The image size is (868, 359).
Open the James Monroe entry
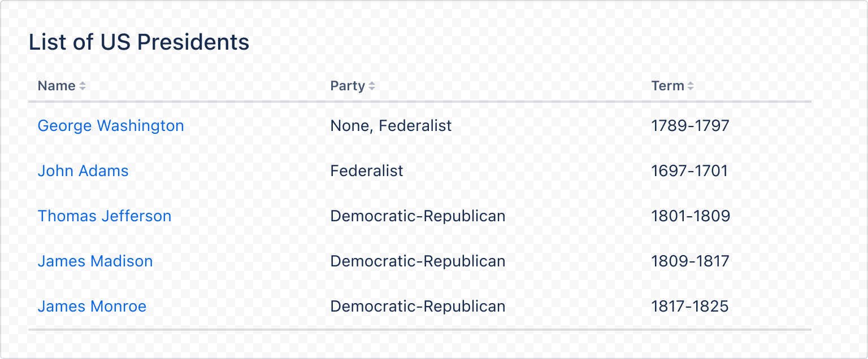tap(92, 306)
